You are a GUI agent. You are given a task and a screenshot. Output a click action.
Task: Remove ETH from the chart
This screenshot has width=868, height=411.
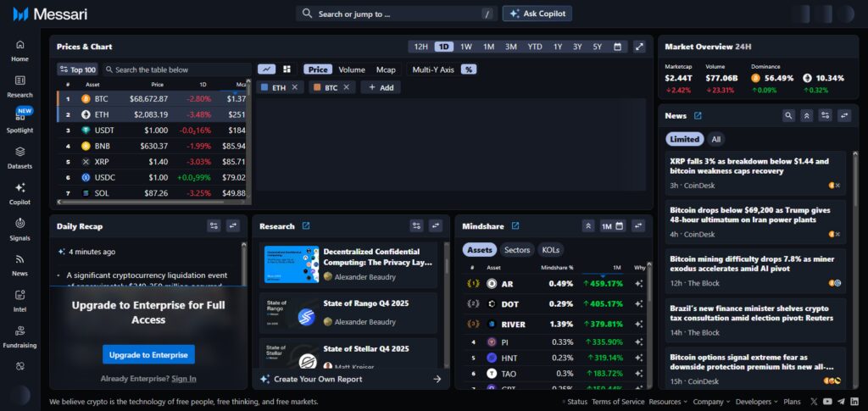(294, 86)
